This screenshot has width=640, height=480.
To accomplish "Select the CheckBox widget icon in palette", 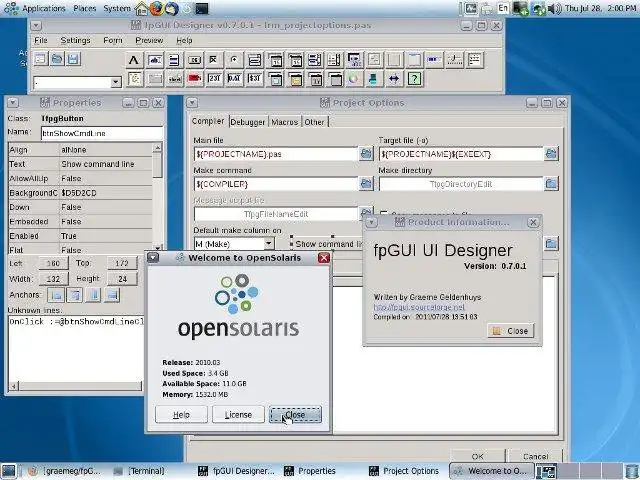I will 214,60.
